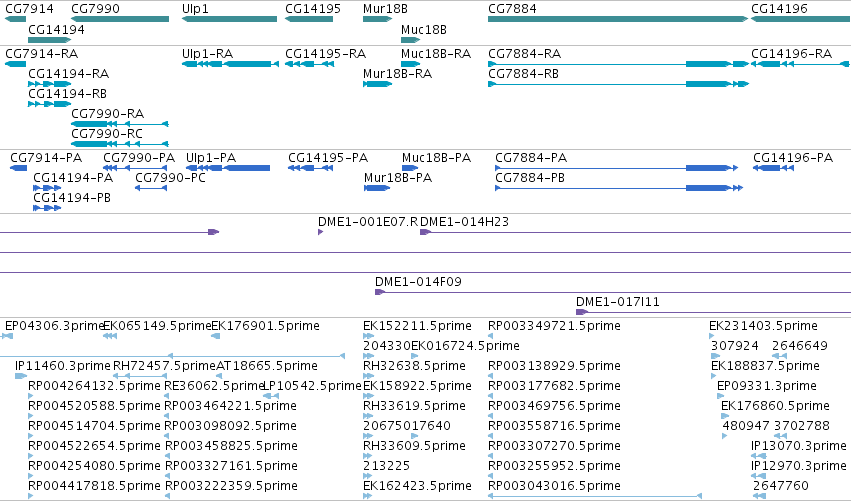Select EST EK176901.5prime
The width and height of the screenshot is (851, 501).
point(265,326)
